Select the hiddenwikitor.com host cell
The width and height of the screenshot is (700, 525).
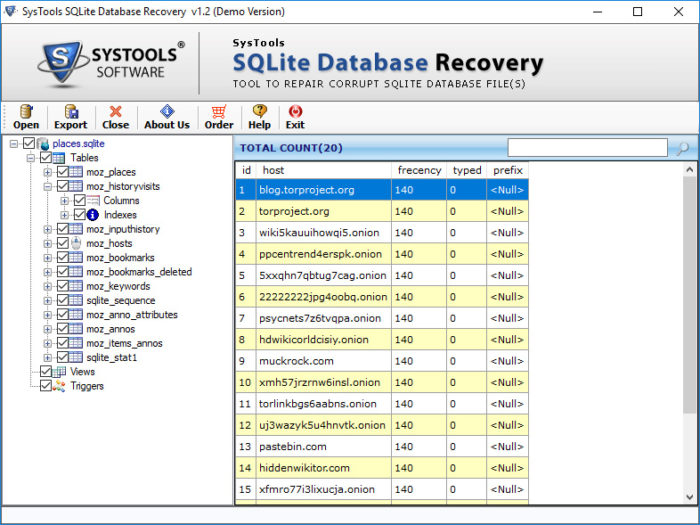(x=324, y=468)
